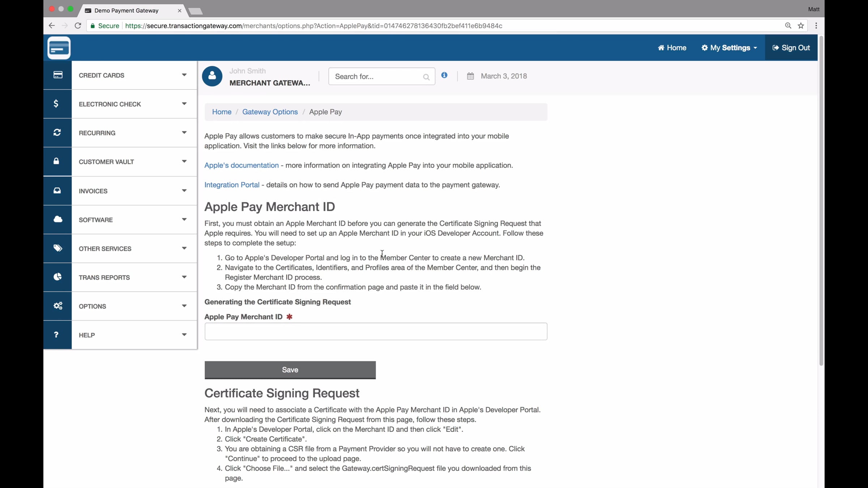Reload the page with the browser refresh icon
868x488 pixels.
(78, 26)
